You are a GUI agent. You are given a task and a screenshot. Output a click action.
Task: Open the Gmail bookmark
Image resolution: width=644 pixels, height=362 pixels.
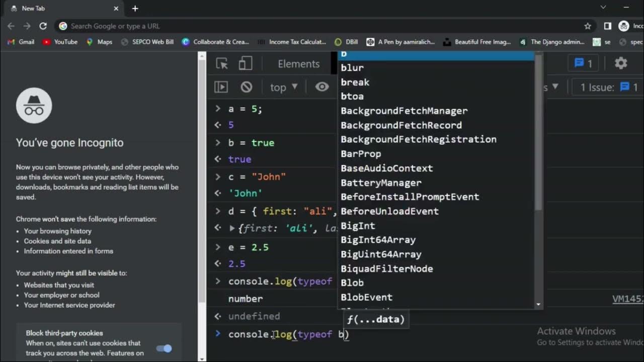[x=21, y=42]
